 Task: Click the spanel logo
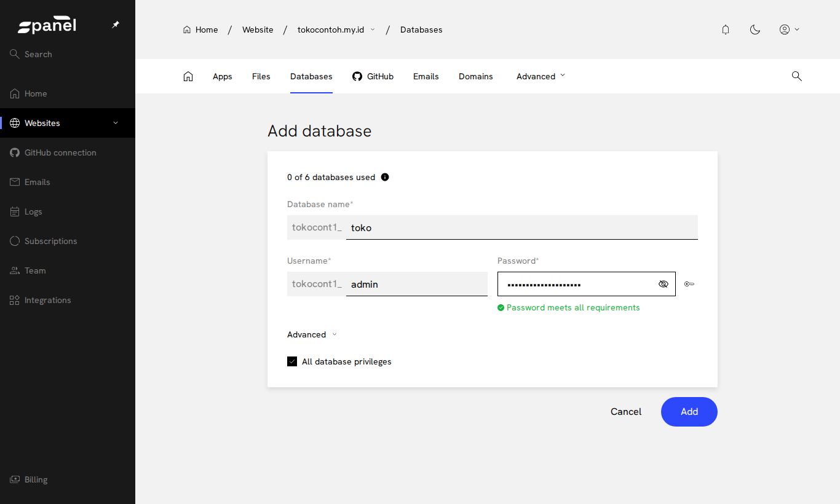point(47,25)
